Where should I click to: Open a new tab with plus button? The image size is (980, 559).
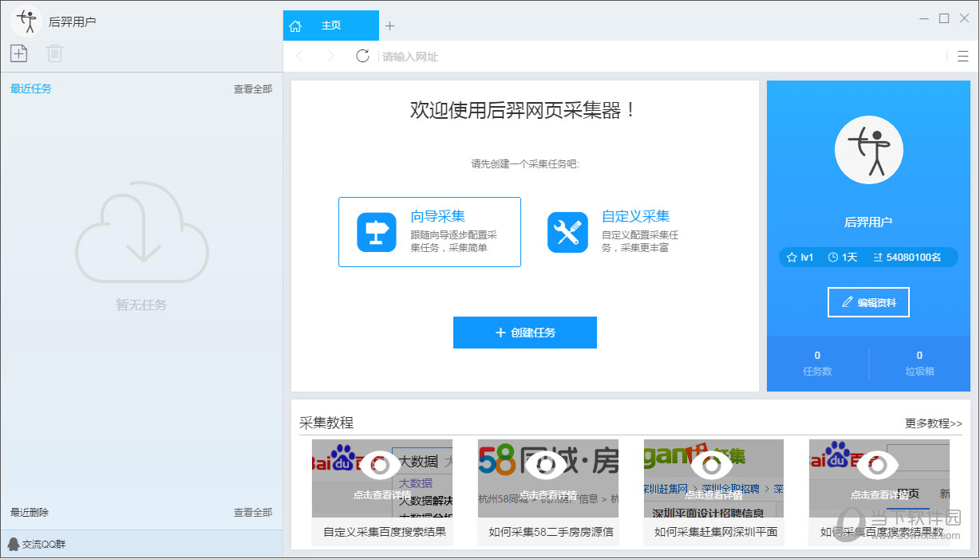click(389, 26)
